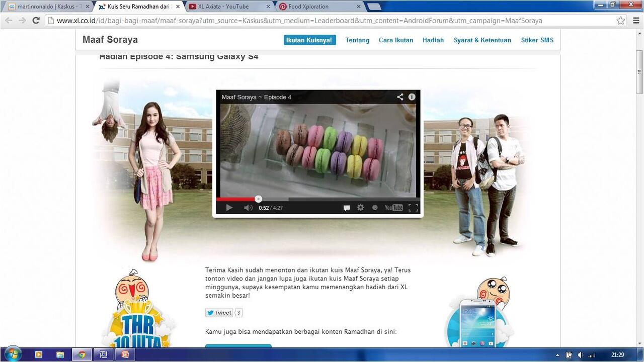The height and width of the screenshot is (362, 644).
Task: Open the Syarat & Ketentuan link
Action: [x=482, y=40]
